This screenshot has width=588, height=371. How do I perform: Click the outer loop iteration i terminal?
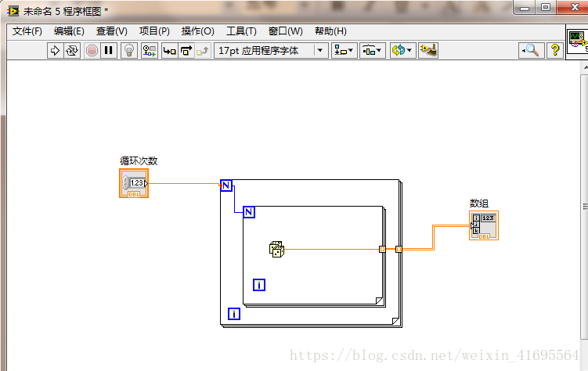click(x=234, y=314)
